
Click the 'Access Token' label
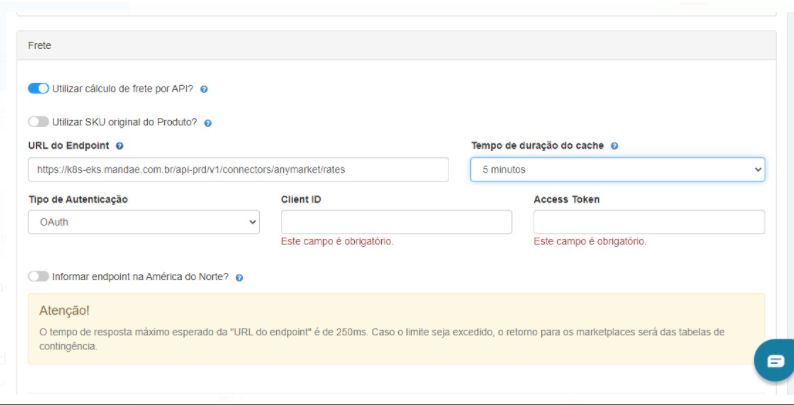566,199
